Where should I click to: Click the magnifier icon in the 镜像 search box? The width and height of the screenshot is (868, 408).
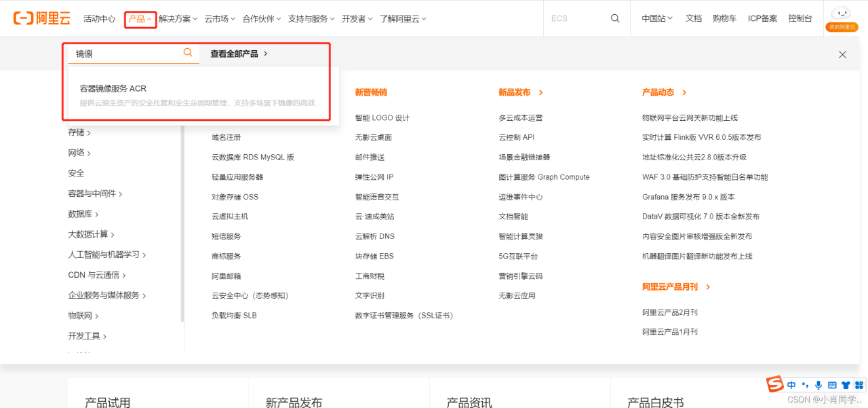pyautogui.click(x=188, y=52)
